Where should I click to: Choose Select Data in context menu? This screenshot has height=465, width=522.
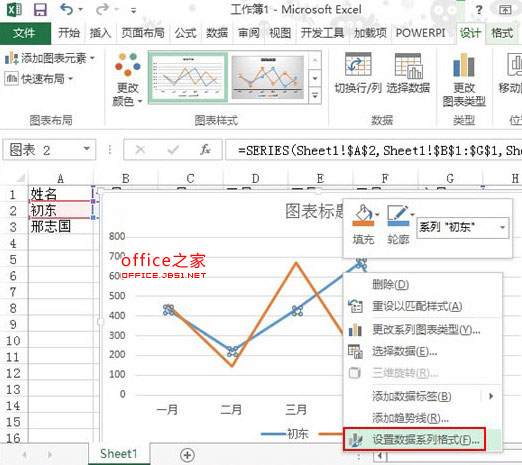(423, 351)
